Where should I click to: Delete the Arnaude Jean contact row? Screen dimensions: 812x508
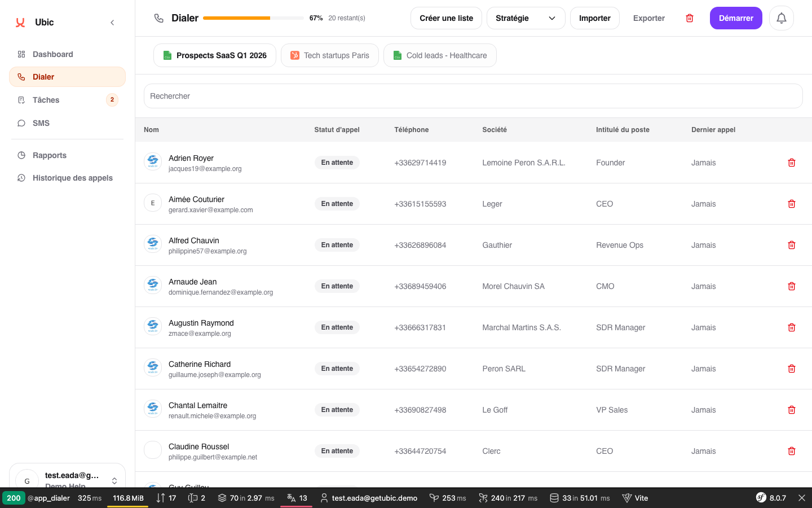(x=791, y=286)
